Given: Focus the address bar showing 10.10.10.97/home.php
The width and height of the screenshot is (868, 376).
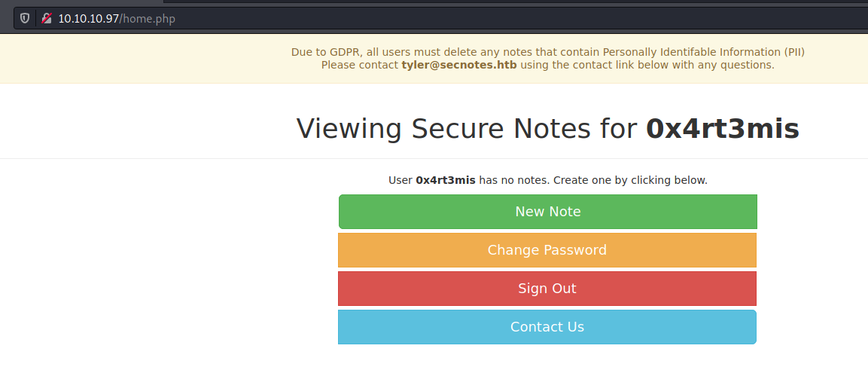Looking at the screenshot, I should 443,18.
